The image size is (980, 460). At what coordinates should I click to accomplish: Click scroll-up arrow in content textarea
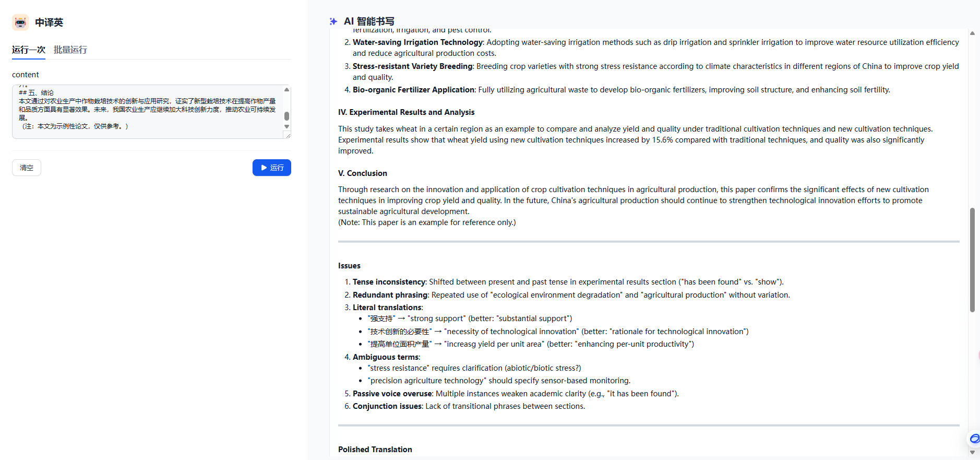(286, 90)
